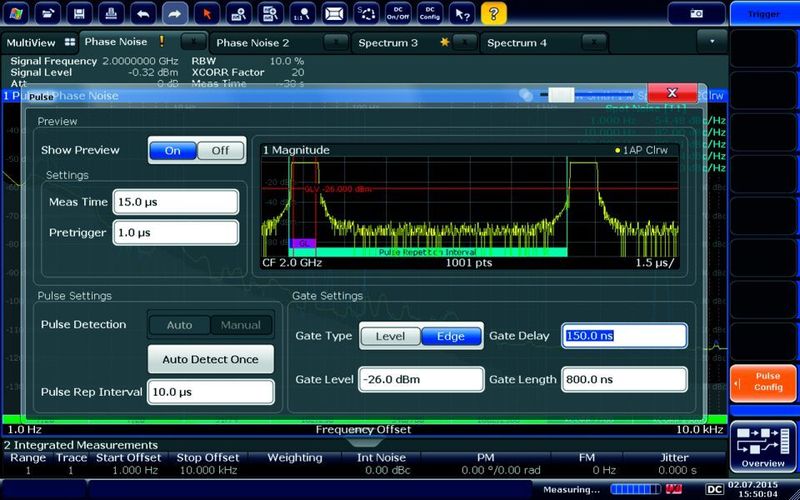The width and height of the screenshot is (800, 500).
Task: Switch to the Spectrum 3 tab
Action: coord(390,43)
